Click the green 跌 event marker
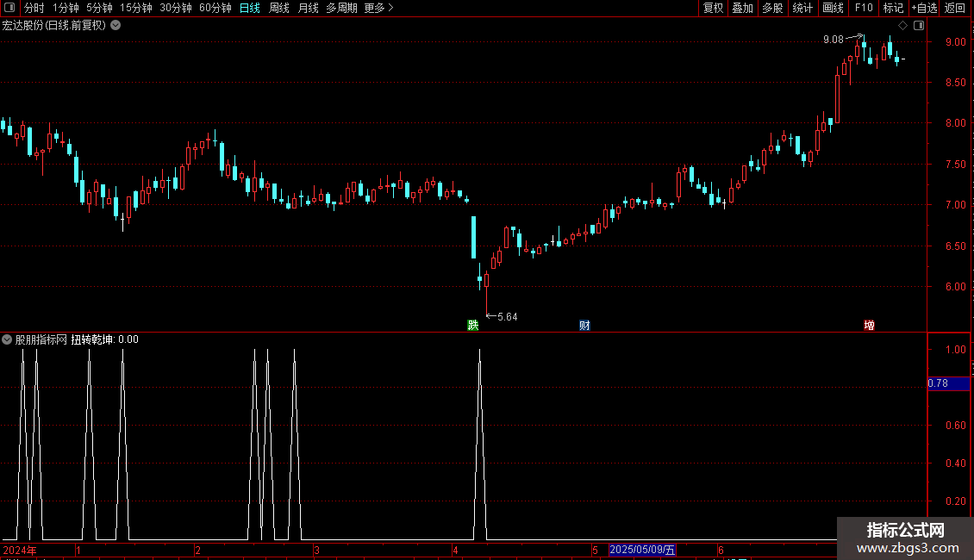Viewport: 974px width, 560px height. coord(472,326)
